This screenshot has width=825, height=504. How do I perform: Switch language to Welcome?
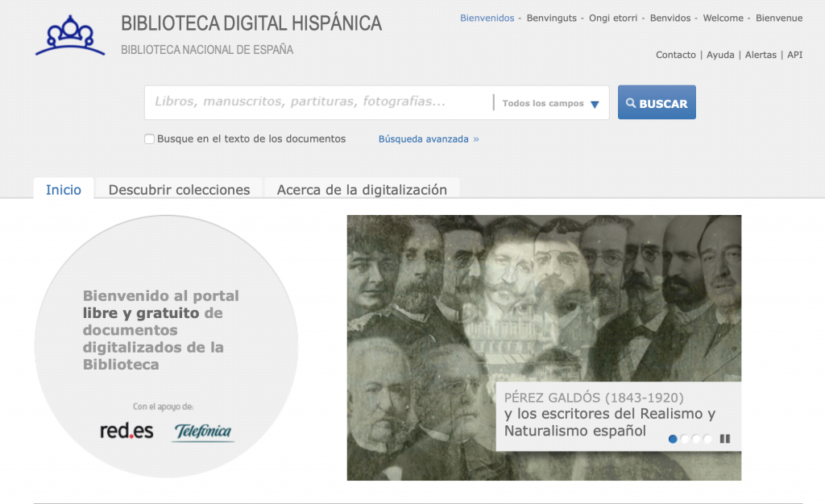723,18
